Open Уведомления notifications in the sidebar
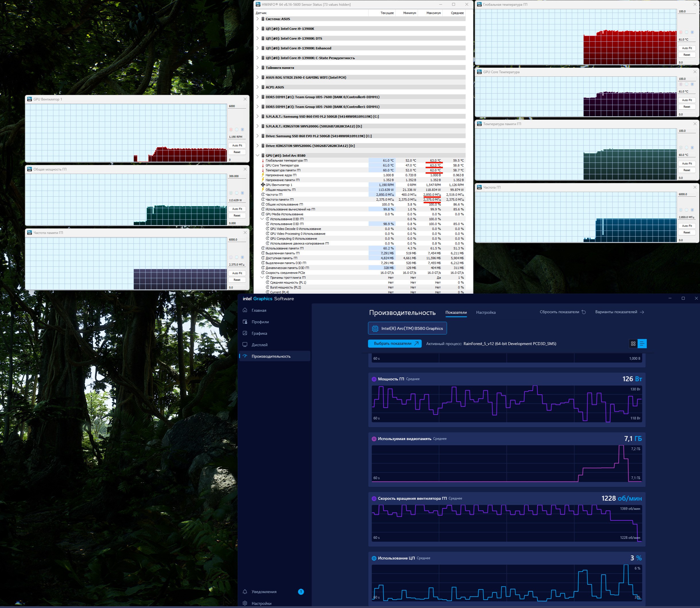This screenshot has height=608, width=700. coord(263,592)
